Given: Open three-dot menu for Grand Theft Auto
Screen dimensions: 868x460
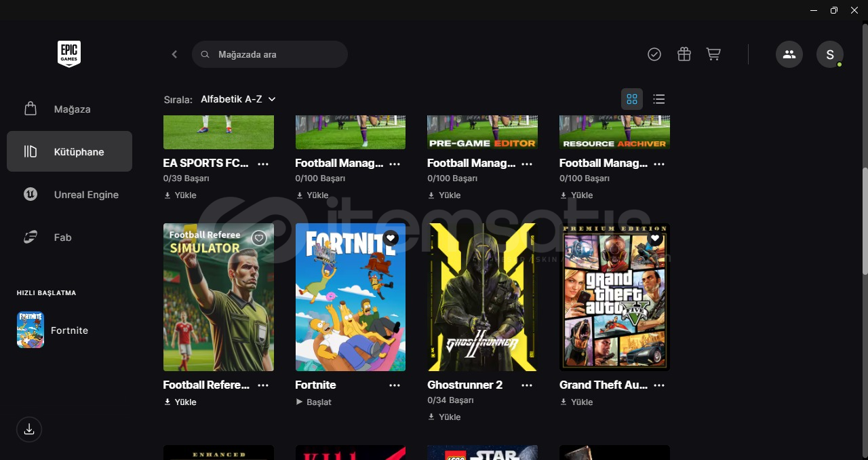Looking at the screenshot, I should (x=659, y=385).
